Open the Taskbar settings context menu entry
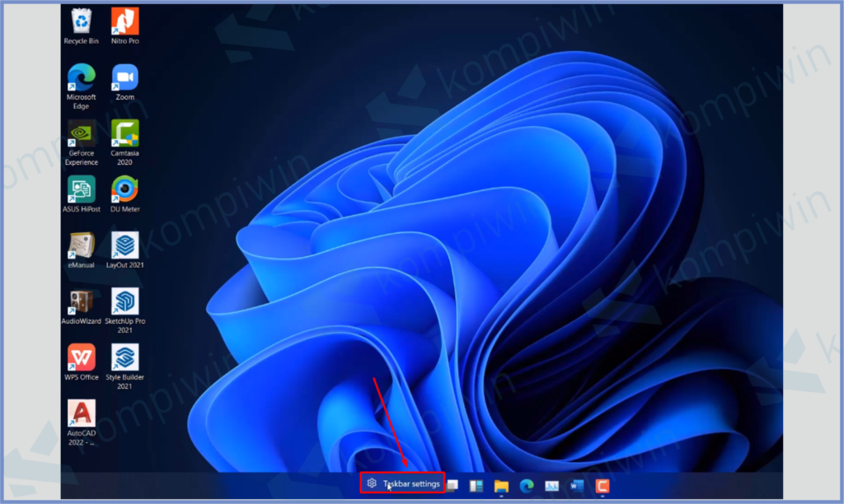Viewport: 844px width, 504px height. pyautogui.click(x=403, y=483)
